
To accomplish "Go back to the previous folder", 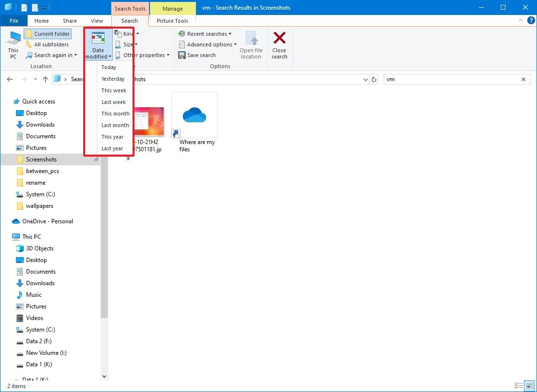I will tap(10, 79).
